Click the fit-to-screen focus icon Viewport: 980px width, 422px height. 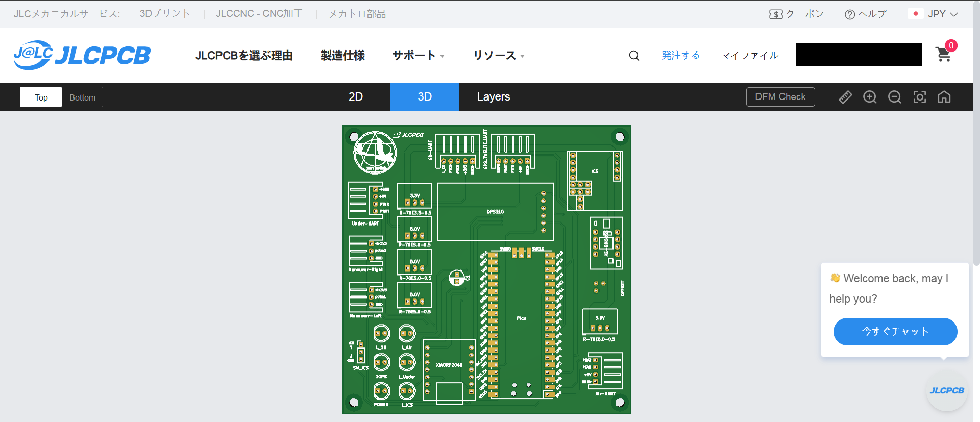(x=919, y=97)
